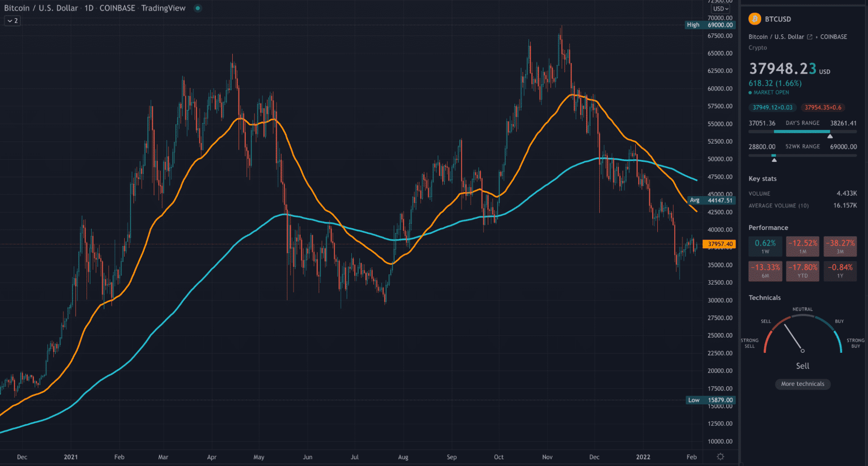Click the green market status dot in chart title
The image size is (868, 466).
point(198,8)
